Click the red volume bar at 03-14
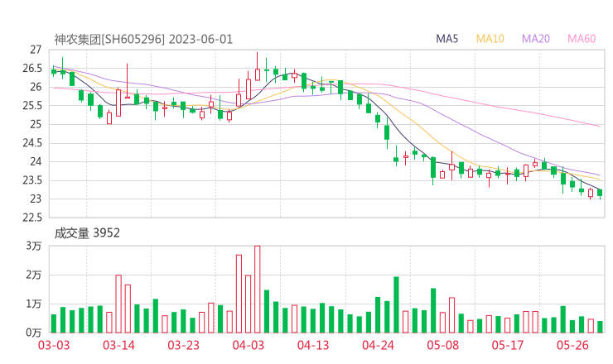This screenshot has height=364, width=613. tap(118, 304)
